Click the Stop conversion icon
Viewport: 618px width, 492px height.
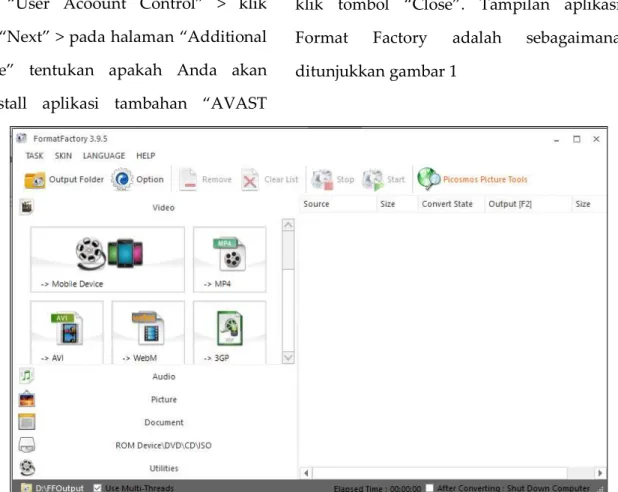point(322,180)
